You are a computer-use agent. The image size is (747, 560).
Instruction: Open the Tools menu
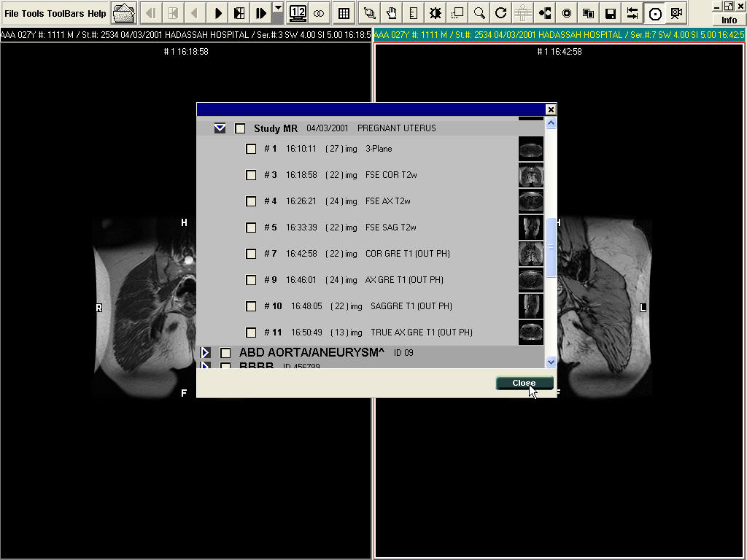[33, 14]
